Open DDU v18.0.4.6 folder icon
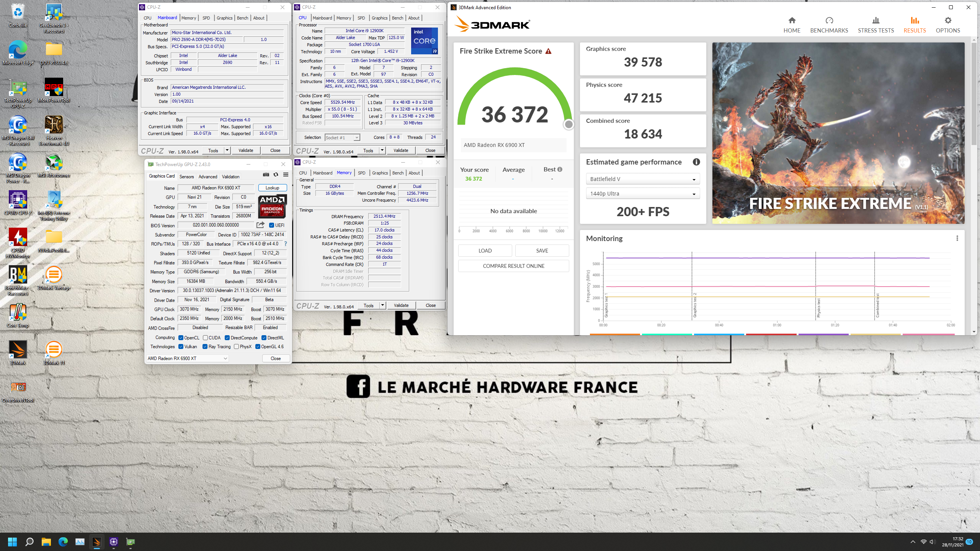 point(54,53)
